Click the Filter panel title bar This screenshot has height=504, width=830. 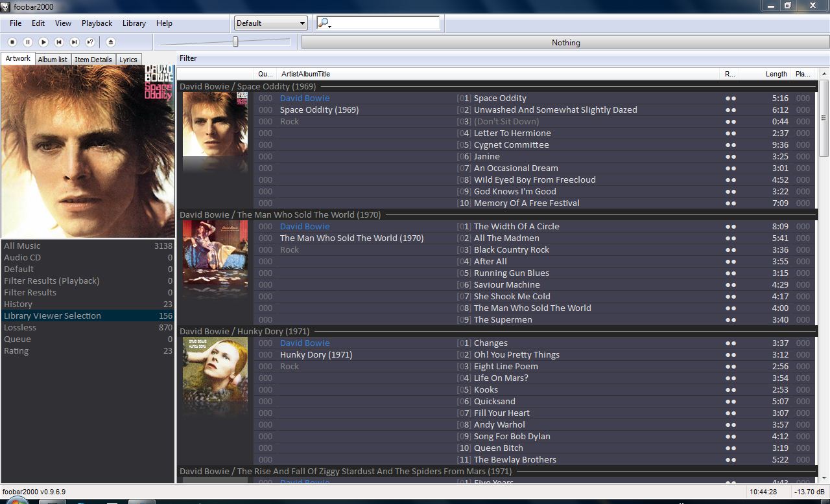[x=503, y=58]
